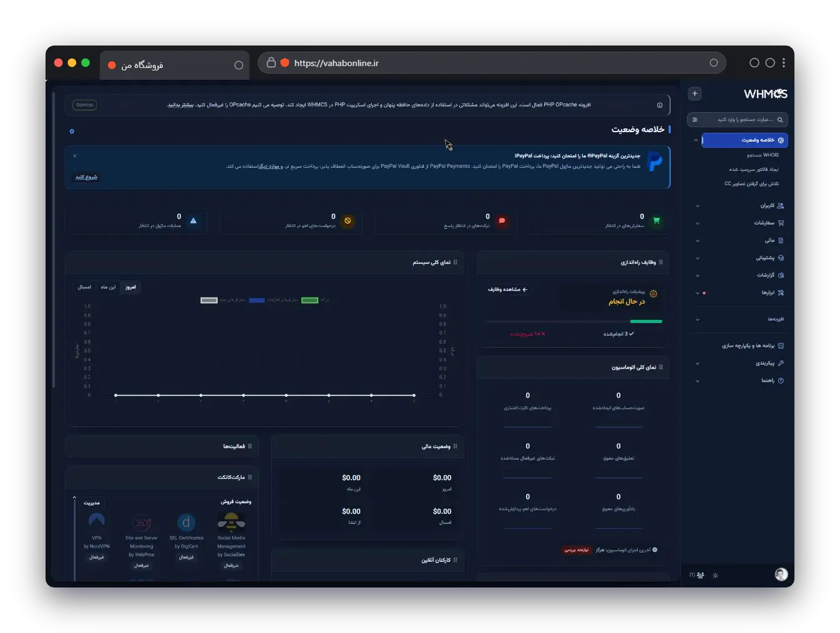Image resolution: width=840 pixels, height=633 pixels.
Task: Click the 360 Site Monitoring icon
Action: click(x=142, y=523)
